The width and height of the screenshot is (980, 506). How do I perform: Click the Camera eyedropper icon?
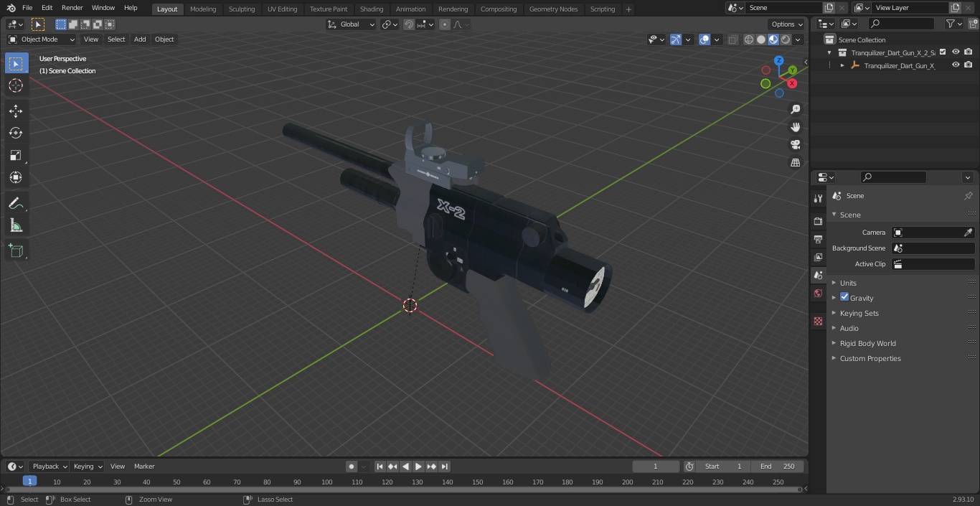pos(968,233)
